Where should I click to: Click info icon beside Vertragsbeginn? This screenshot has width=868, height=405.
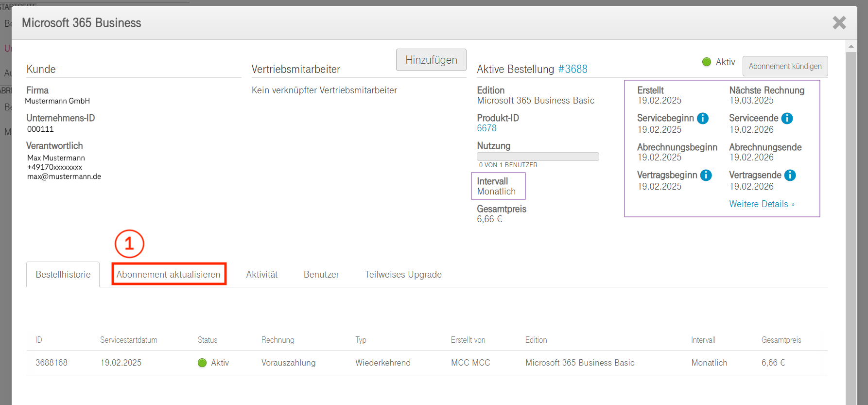(706, 176)
